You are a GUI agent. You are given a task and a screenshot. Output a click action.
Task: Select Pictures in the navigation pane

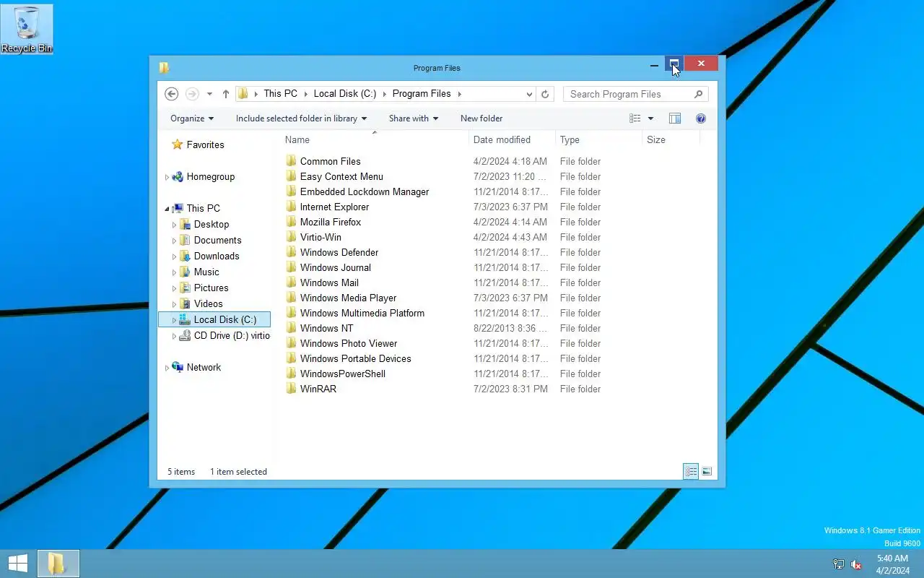(211, 288)
